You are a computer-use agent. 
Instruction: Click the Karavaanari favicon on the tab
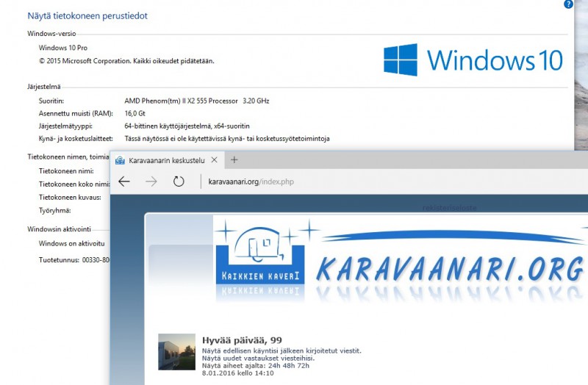tap(121, 160)
